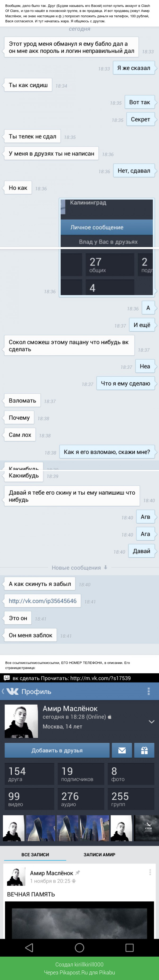
Task: Tap the pin icon beside the post author
Action: (x=78, y=873)
